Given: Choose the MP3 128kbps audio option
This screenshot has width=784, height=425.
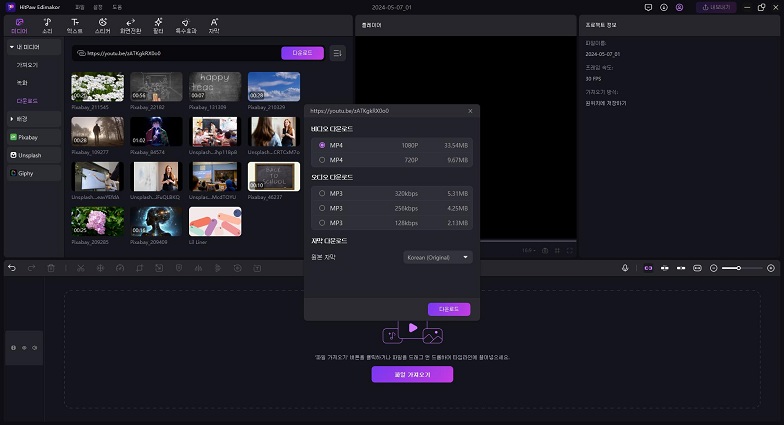Looking at the screenshot, I should [322, 222].
